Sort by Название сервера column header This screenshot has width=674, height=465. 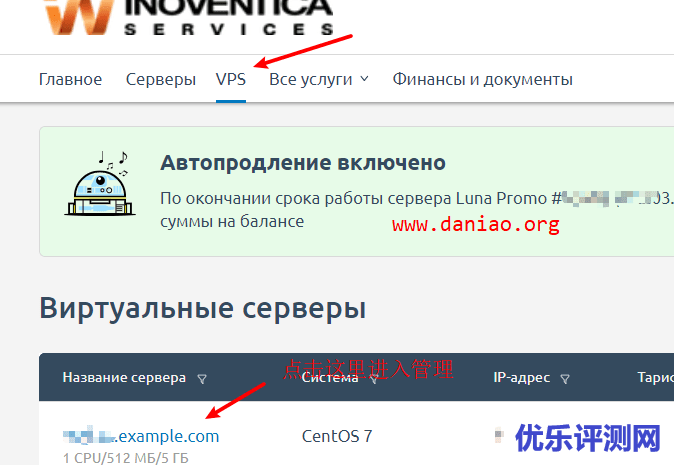pyautogui.click(x=124, y=378)
